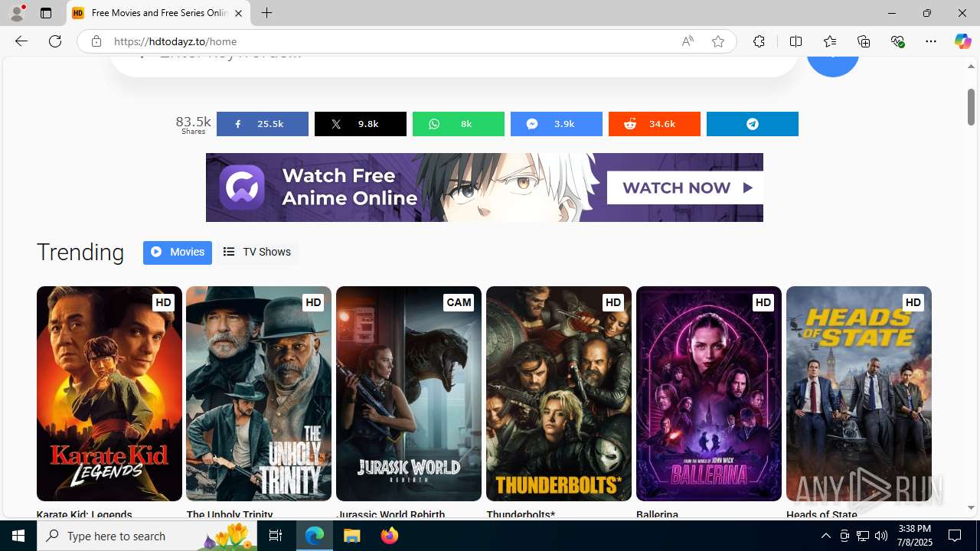The height and width of the screenshot is (551, 980).
Task: Click the Jurassic World Rebirth title link
Action: click(x=390, y=514)
